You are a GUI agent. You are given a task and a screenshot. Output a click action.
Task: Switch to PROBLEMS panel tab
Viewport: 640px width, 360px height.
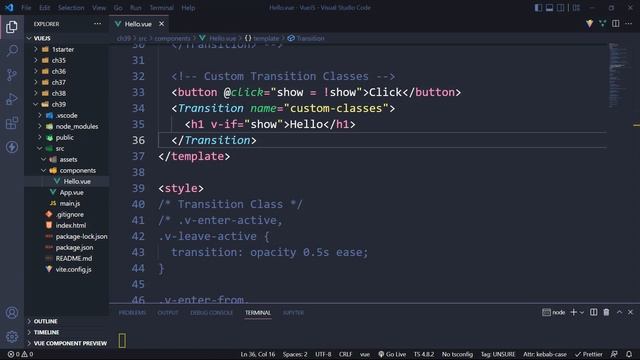tap(132, 313)
